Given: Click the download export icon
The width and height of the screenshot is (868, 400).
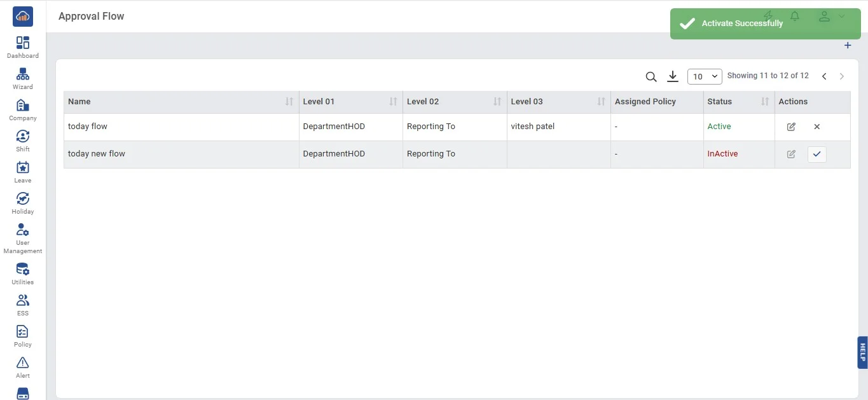Looking at the screenshot, I should (x=673, y=76).
